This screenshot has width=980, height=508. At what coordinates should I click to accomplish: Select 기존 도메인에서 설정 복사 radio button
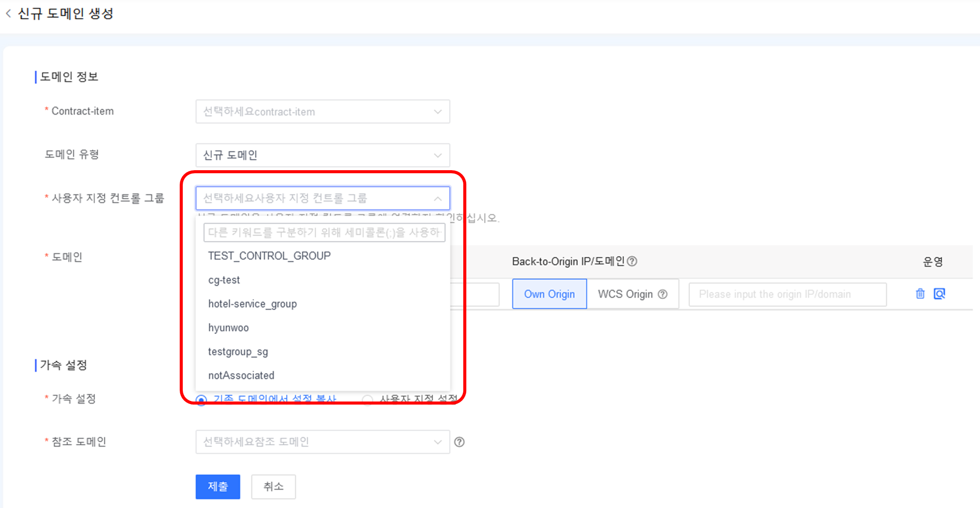coord(202,400)
